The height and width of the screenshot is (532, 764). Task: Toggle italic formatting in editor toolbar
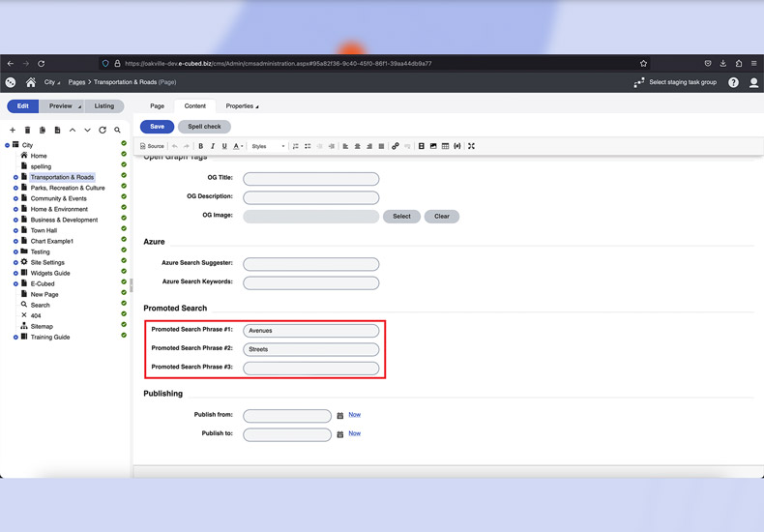(213, 146)
